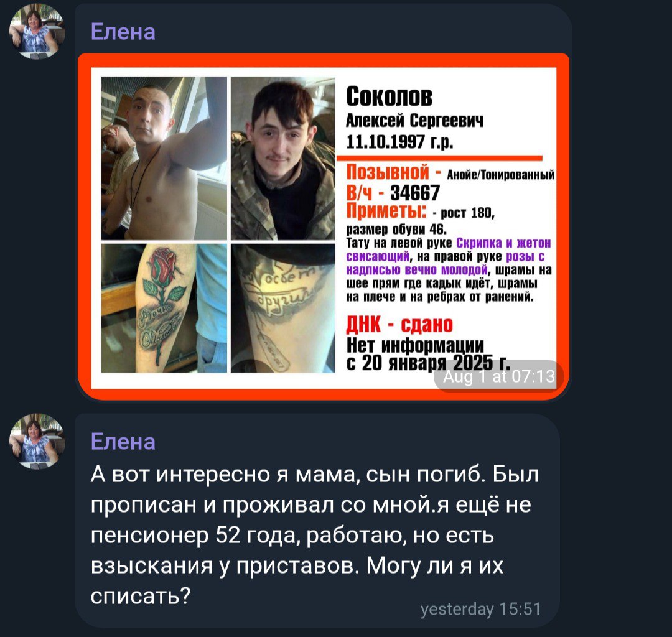Image resolution: width=672 pixels, height=637 pixels.
Task: Click the birth date 11.10.1997 г.р.
Action: [x=399, y=141]
